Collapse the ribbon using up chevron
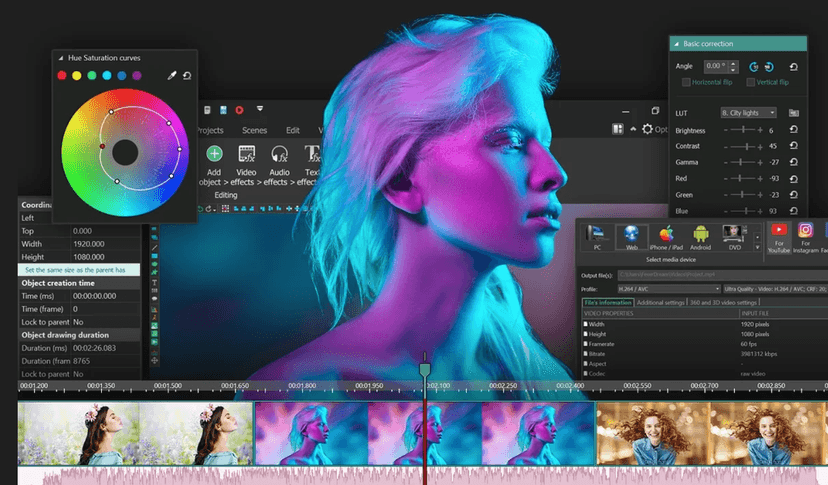This screenshot has width=828, height=485. coord(633,129)
